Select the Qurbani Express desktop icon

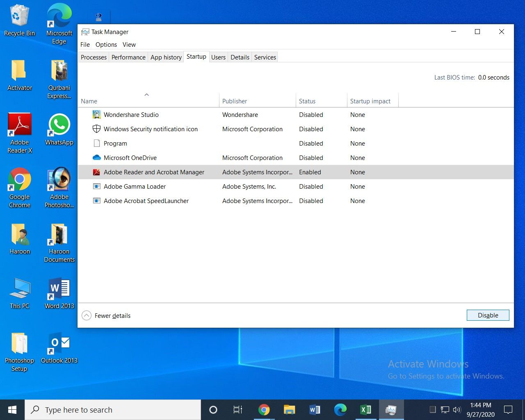59,79
